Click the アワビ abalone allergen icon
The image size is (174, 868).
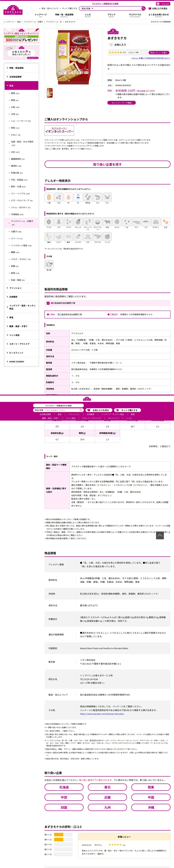point(49,222)
